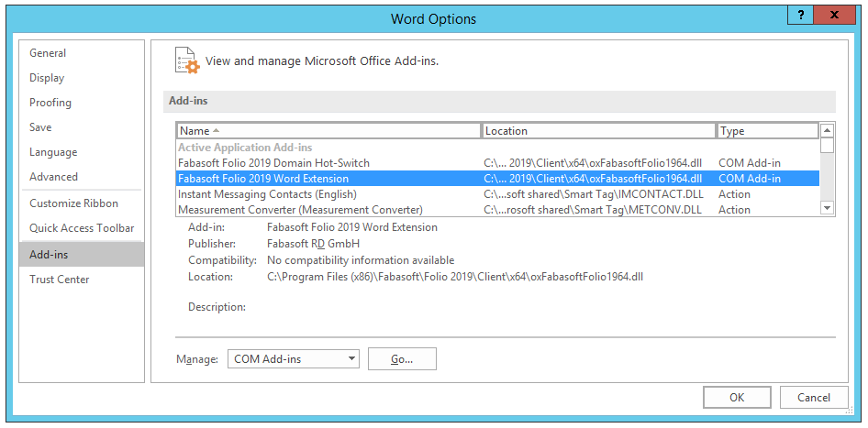The height and width of the screenshot is (428, 868).
Task: Select Instant Messaging Contacts (English) add-in
Action: (x=267, y=194)
